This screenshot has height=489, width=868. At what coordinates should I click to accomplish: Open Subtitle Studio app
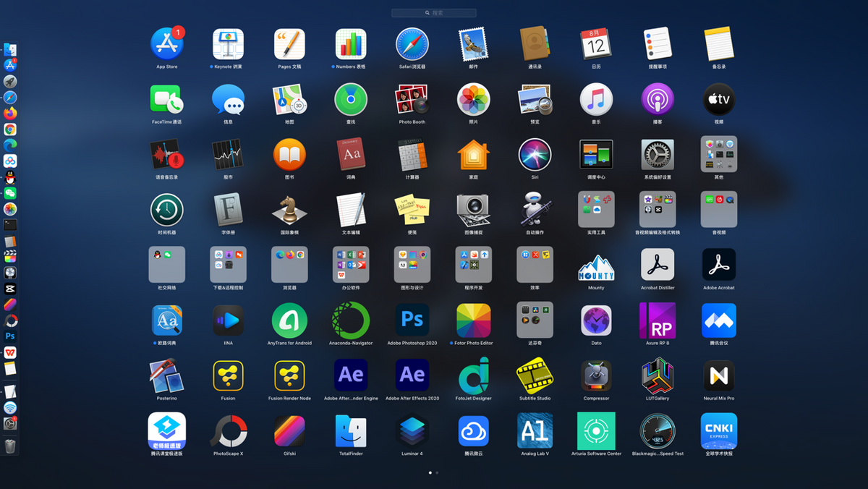[x=535, y=375]
